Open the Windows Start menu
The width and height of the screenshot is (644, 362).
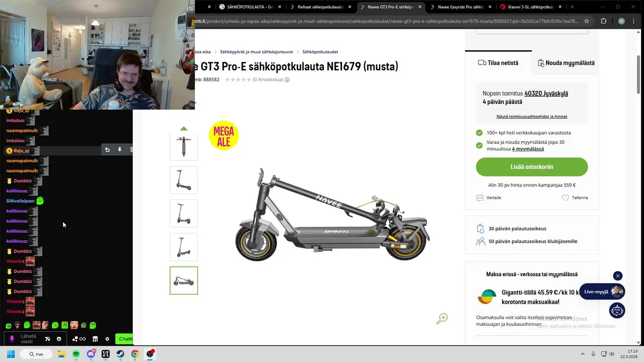coord(11,354)
